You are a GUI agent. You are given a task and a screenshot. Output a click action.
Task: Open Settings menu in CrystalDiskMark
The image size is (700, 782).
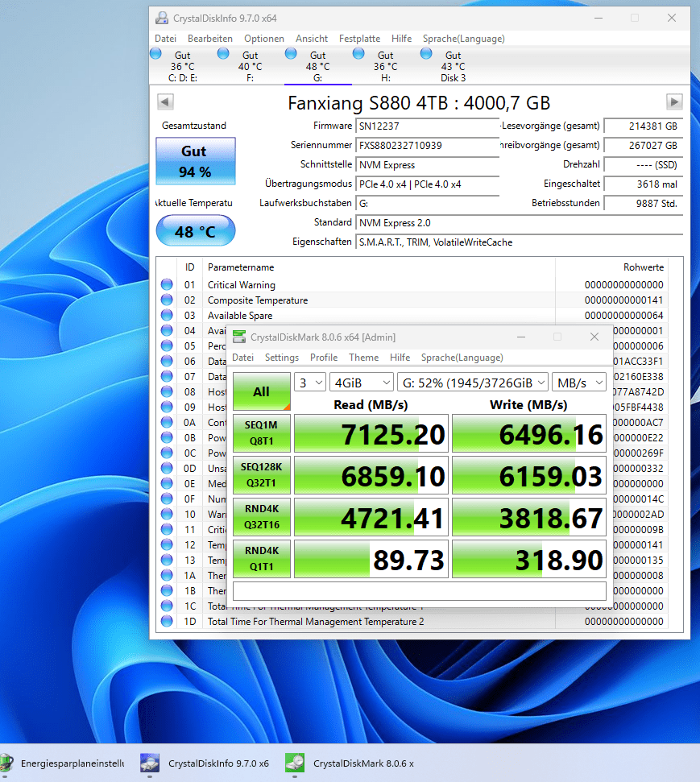tap(282, 357)
